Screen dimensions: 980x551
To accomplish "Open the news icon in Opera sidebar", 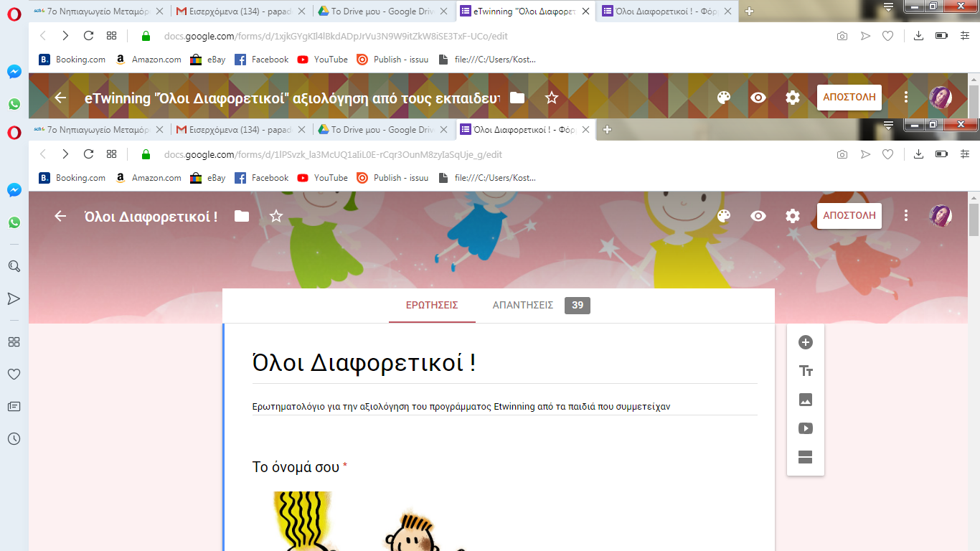I will [14, 406].
